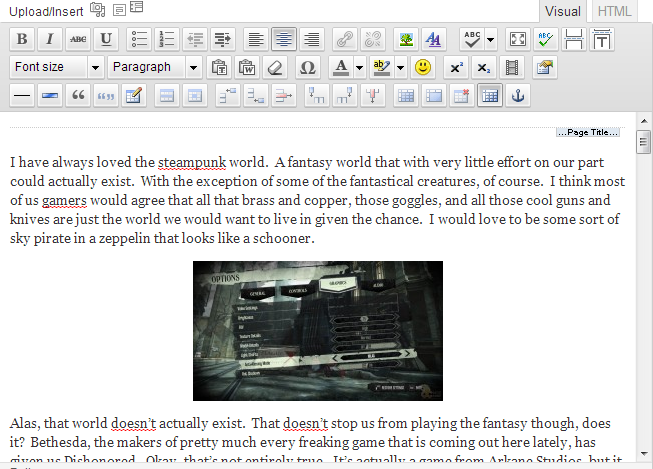Toggle blockquote formatting
Screen dimensions: 653x469
pos(78,95)
